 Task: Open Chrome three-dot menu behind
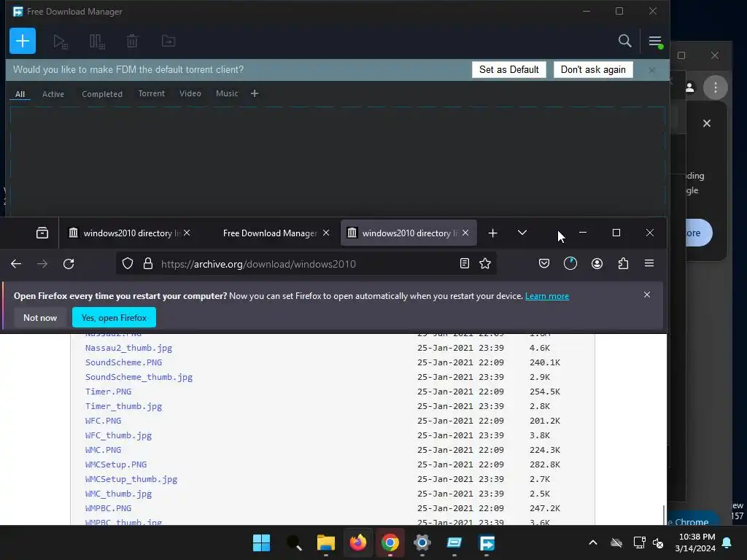click(x=715, y=87)
